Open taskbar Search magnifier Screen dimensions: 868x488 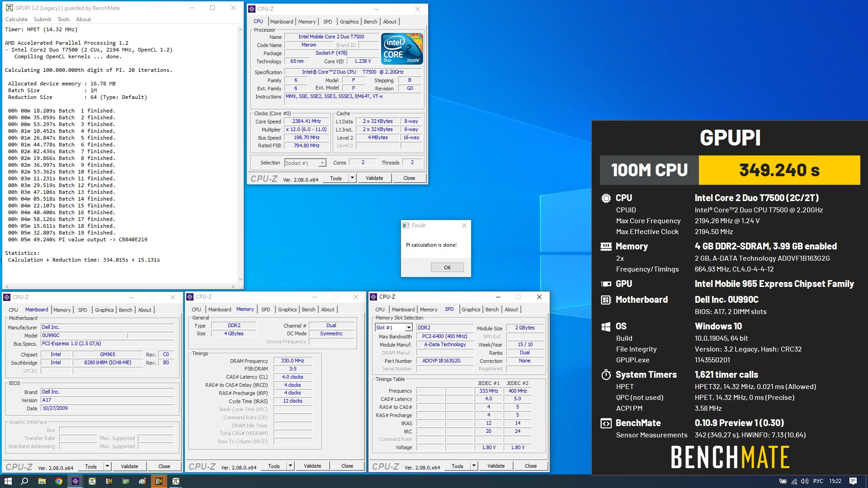24,481
